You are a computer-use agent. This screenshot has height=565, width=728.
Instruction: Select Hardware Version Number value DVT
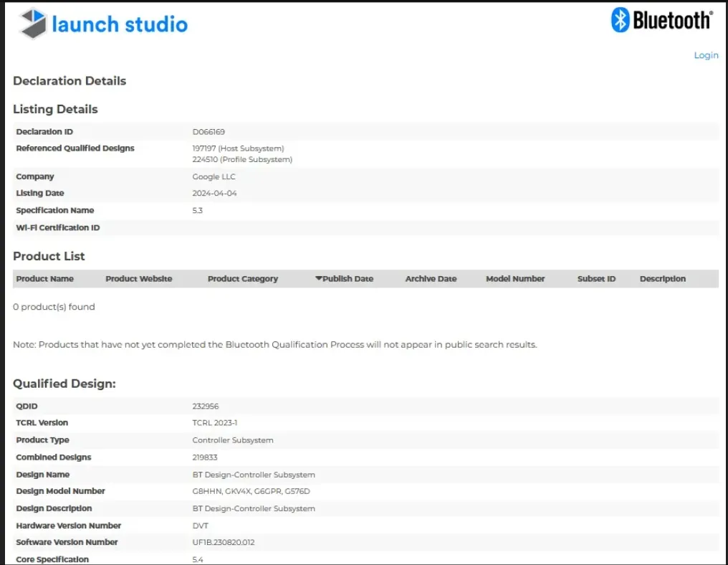click(x=200, y=526)
